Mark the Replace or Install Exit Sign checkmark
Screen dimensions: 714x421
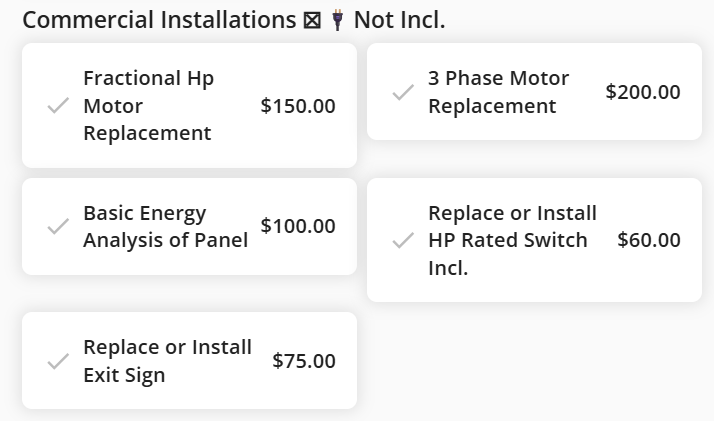point(58,361)
